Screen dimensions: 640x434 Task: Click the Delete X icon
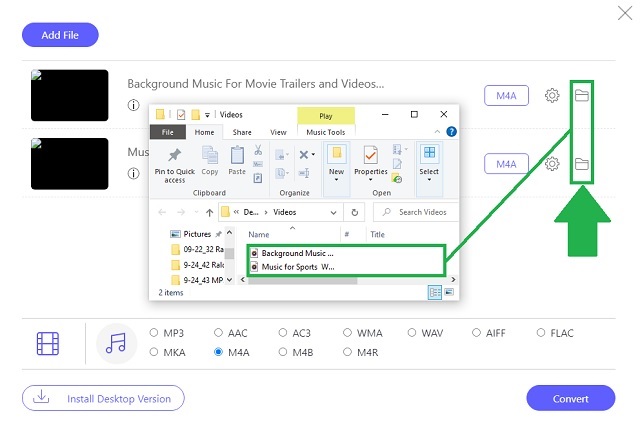click(x=304, y=154)
